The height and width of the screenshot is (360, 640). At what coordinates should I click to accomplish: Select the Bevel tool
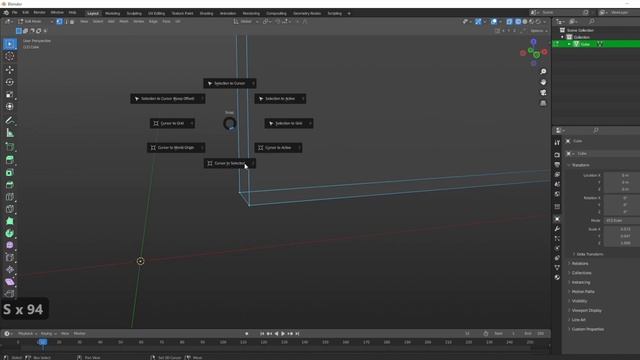point(9,184)
